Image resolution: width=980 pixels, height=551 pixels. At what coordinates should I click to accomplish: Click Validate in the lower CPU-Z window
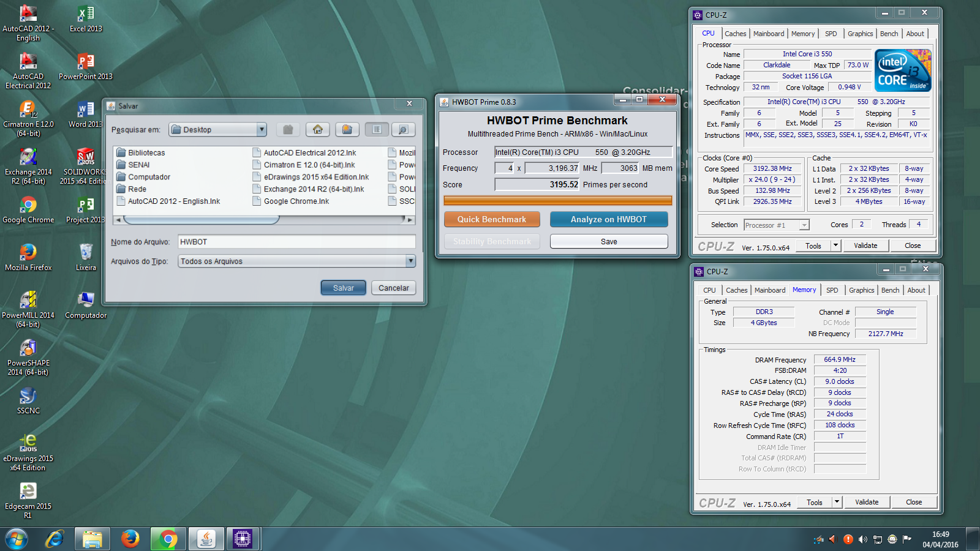pyautogui.click(x=867, y=502)
